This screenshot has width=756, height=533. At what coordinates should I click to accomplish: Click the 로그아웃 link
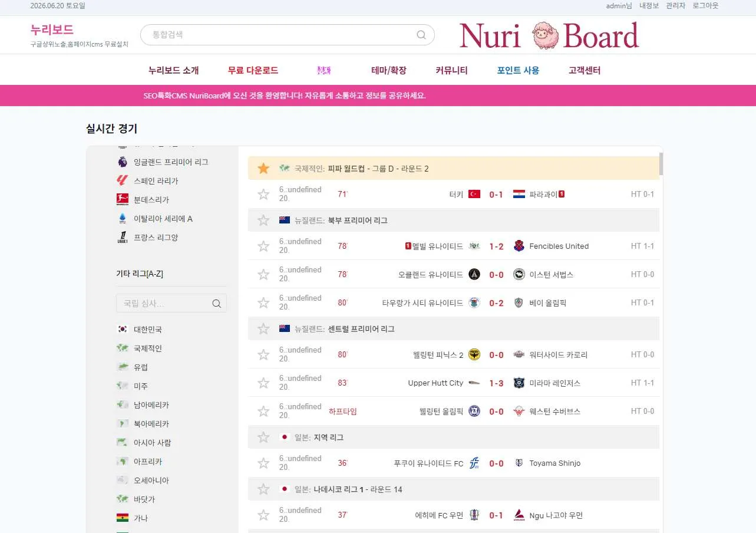tap(705, 6)
